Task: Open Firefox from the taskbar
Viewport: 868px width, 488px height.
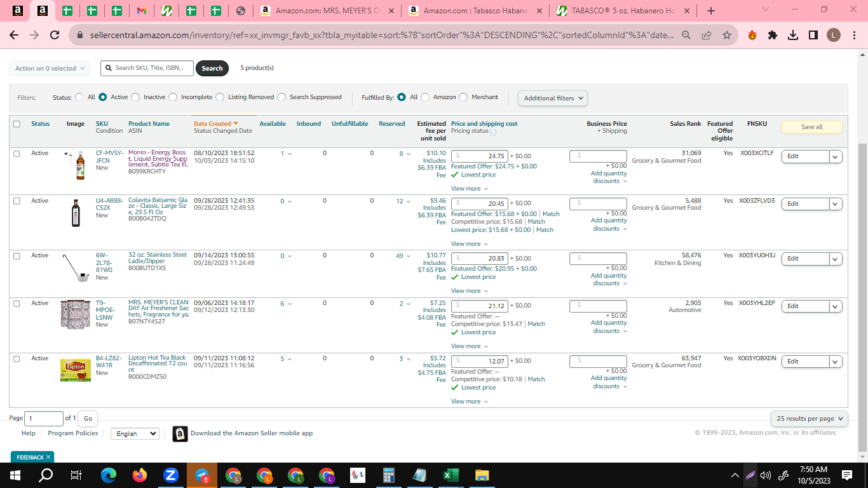Action: click(140, 475)
